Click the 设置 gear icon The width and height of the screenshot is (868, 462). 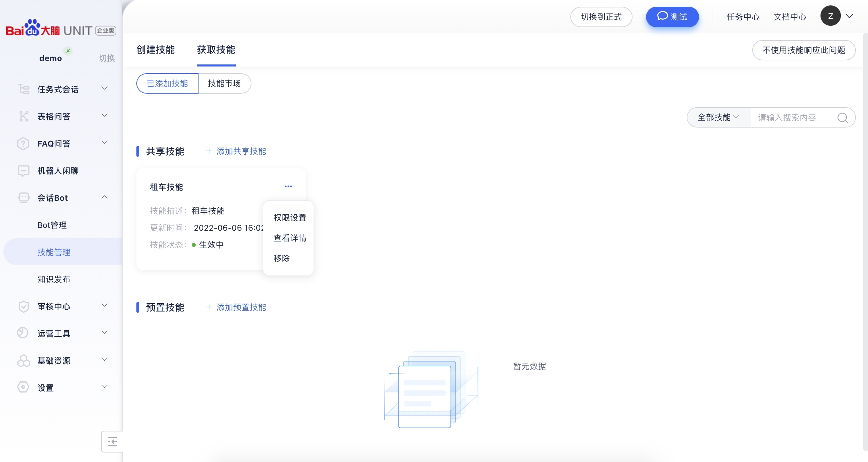click(x=23, y=387)
